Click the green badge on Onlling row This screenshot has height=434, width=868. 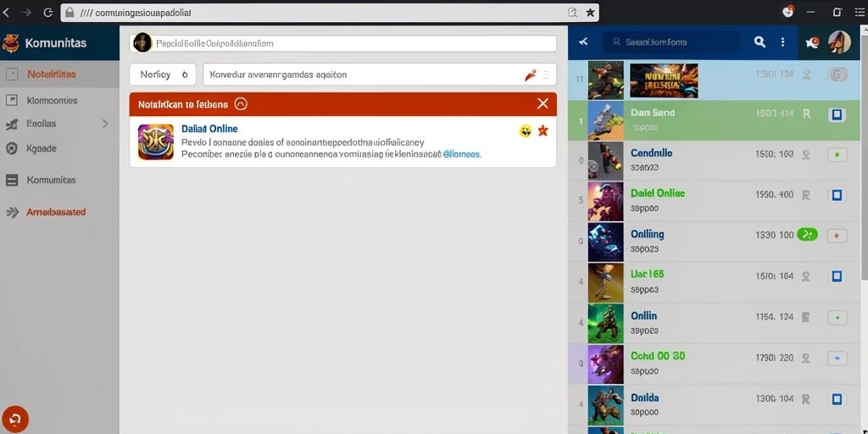[807, 235]
